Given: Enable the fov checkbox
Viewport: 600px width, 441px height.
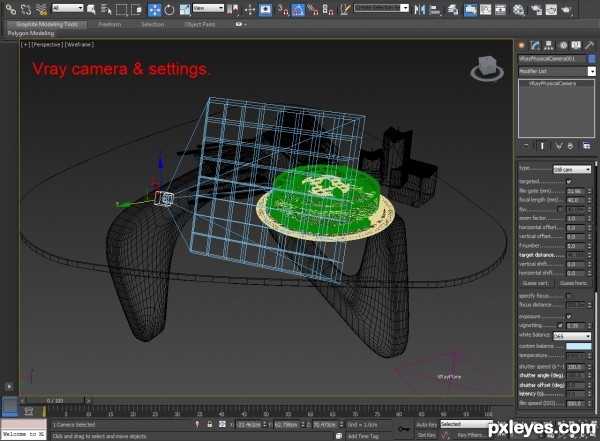Looking at the screenshot, I should pos(560,209).
